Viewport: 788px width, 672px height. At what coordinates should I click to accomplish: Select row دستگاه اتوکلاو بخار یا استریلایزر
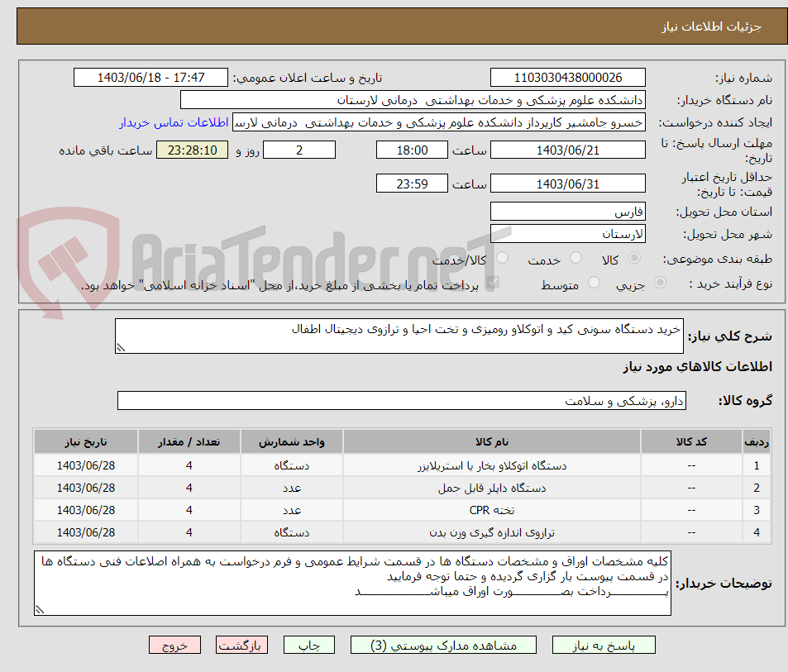[x=403, y=465]
